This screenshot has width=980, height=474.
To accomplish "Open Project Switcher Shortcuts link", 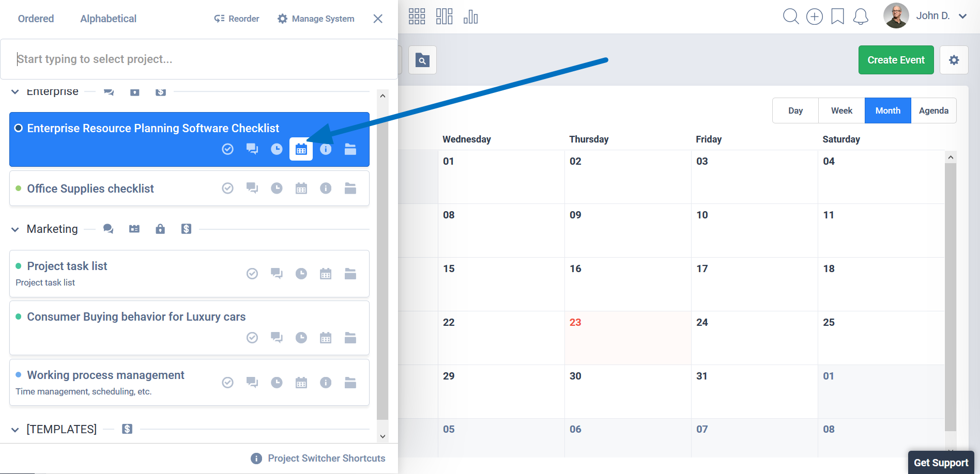I will click(326, 459).
